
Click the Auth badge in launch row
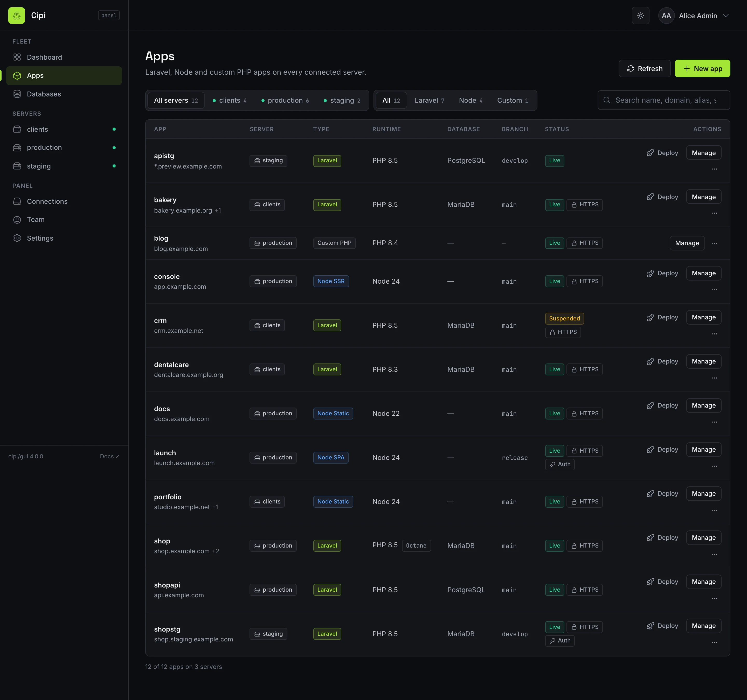pos(559,465)
